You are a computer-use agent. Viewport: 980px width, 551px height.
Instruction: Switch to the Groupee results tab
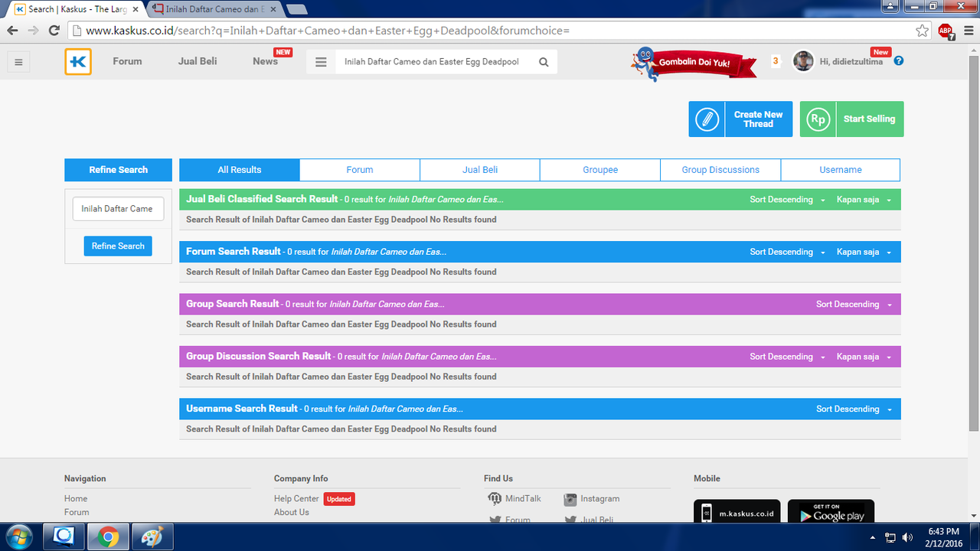(x=600, y=170)
